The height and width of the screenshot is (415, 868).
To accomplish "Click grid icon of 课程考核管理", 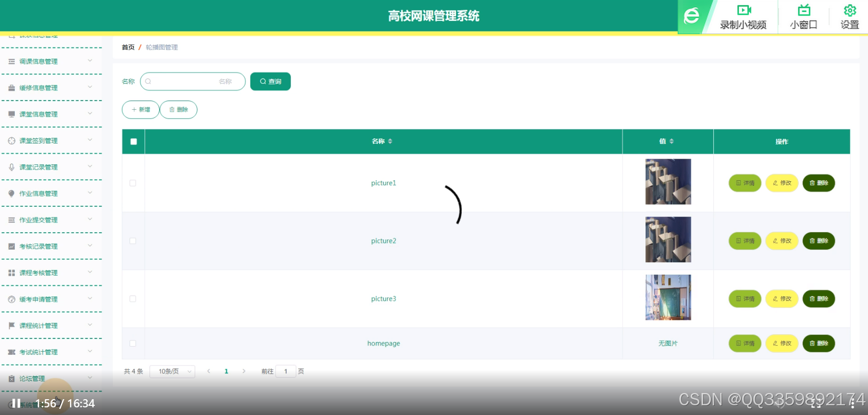I will point(11,273).
